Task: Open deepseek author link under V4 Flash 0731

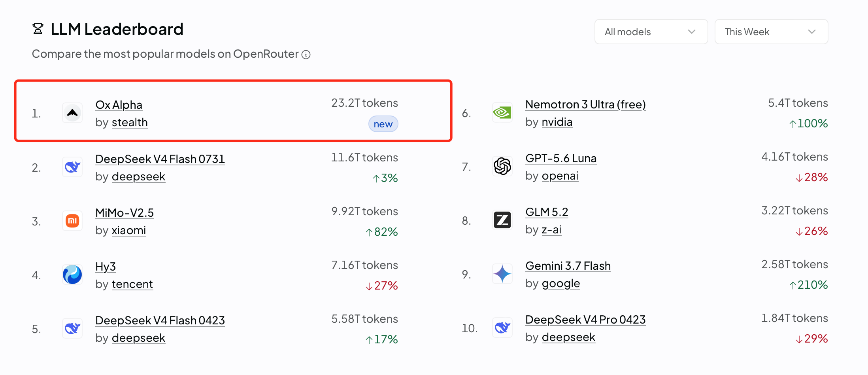Action: tap(138, 176)
